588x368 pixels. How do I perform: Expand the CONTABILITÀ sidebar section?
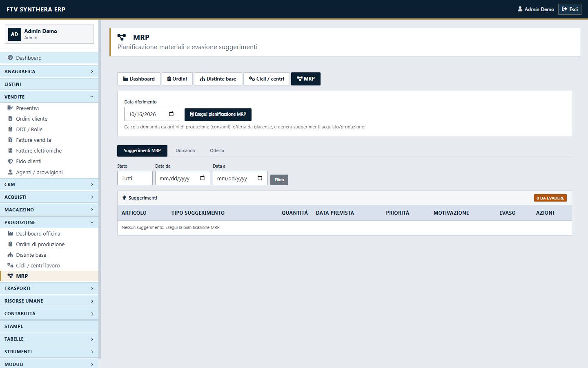point(49,314)
